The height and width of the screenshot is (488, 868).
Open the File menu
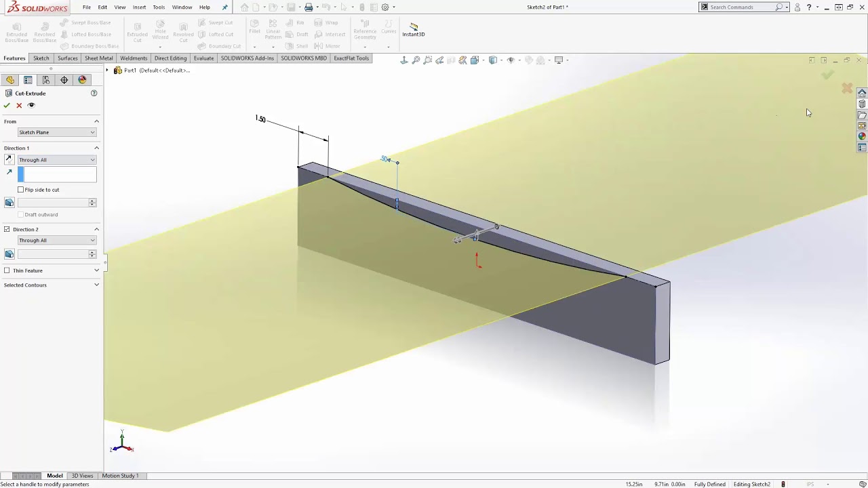(87, 7)
